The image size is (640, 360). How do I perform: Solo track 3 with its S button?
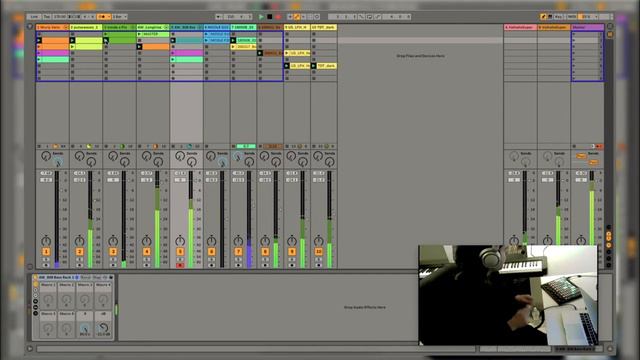[x=113, y=260]
